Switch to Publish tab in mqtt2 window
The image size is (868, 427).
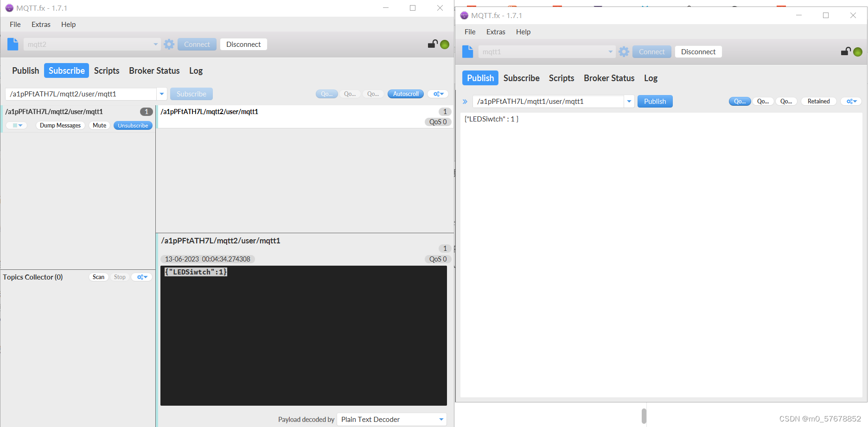pos(26,71)
